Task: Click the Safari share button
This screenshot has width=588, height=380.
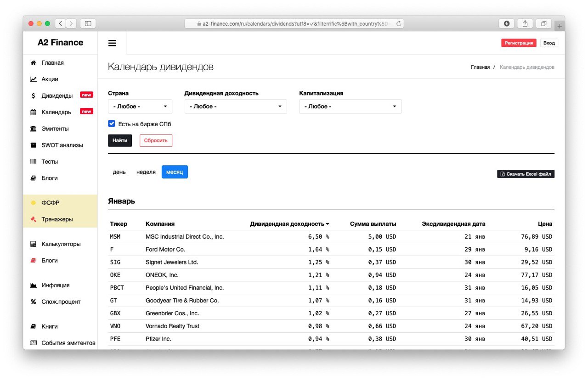Action: [x=525, y=23]
